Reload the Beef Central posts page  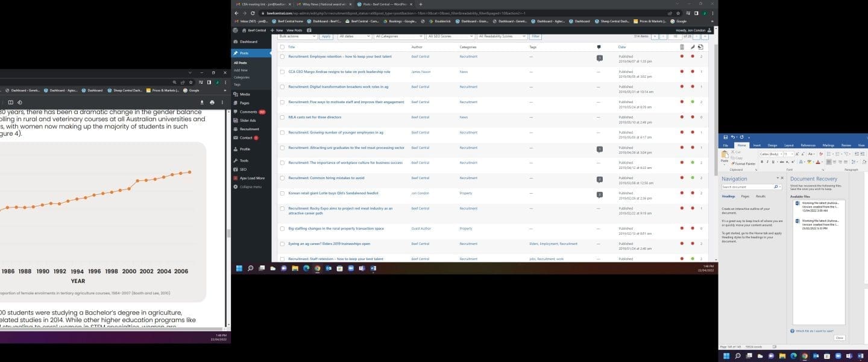click(x=253, y=13)
